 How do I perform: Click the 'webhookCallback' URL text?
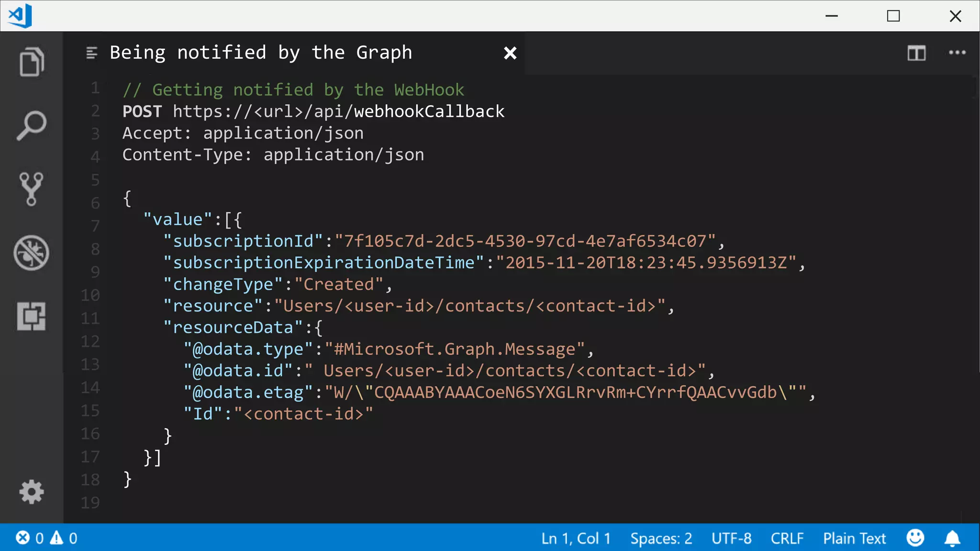tap(429, 111)
